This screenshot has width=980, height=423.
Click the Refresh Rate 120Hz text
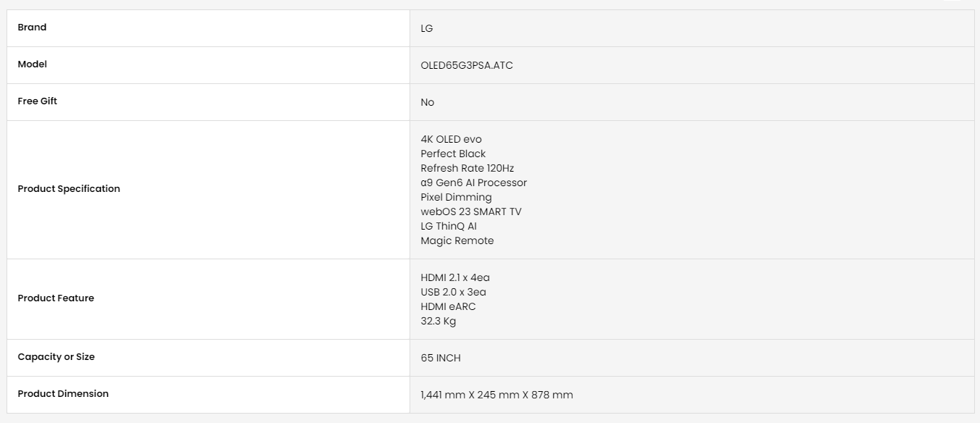467,168
